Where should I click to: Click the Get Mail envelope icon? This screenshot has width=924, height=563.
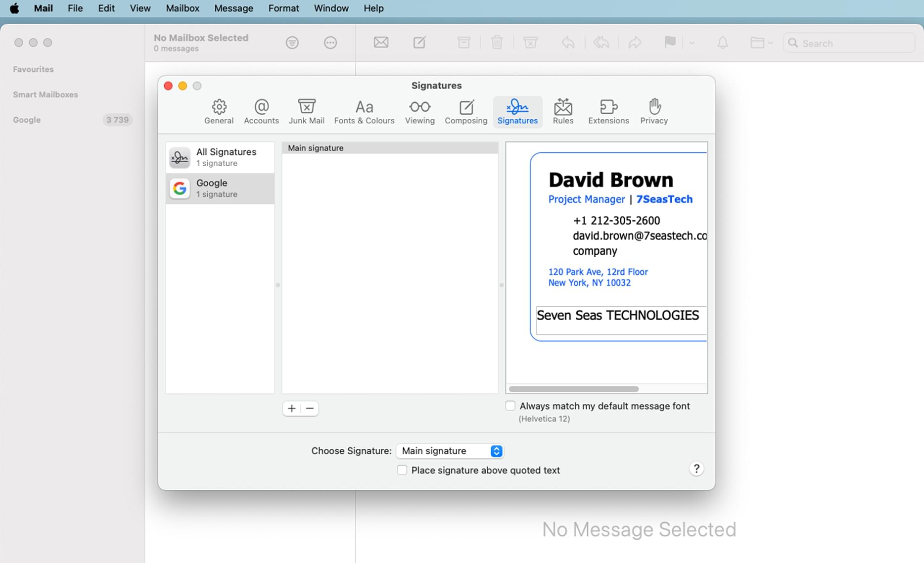(381, 43)
